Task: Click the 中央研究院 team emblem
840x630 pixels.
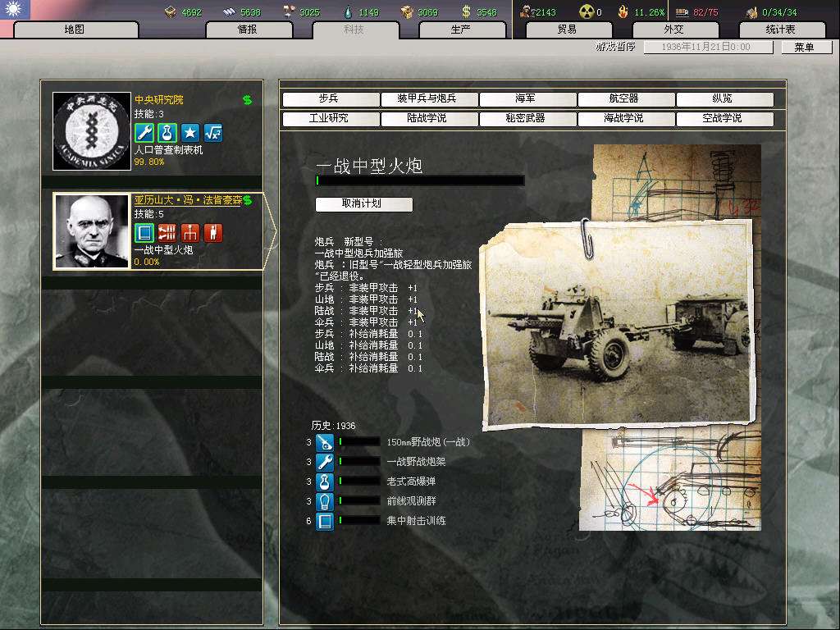Action: coord(92,131)
